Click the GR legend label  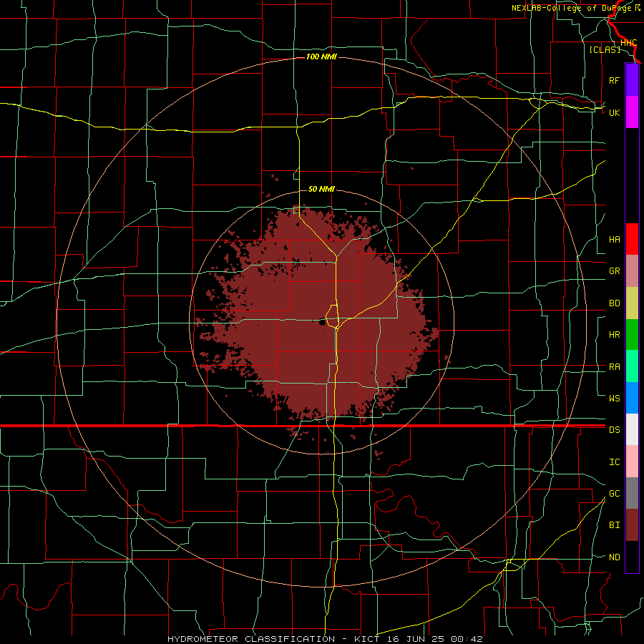coord(614,271)
